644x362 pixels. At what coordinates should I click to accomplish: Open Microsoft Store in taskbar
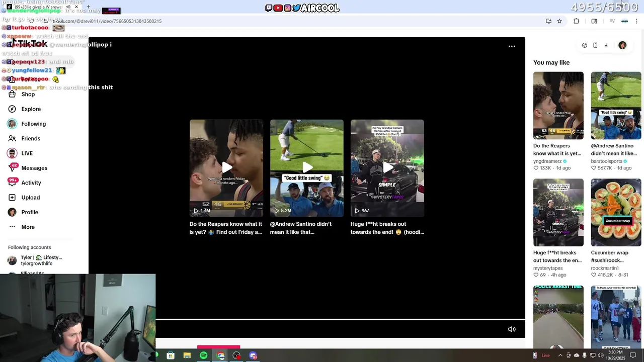tap(171, 355)
